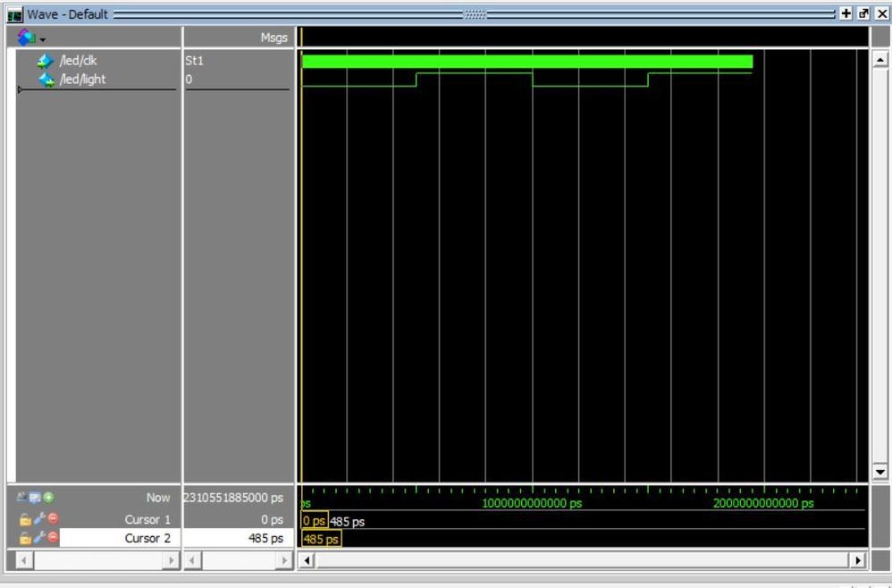Click the 1000000000000 ps timeline label
This screenshot has height=588, width=892.
532,503
